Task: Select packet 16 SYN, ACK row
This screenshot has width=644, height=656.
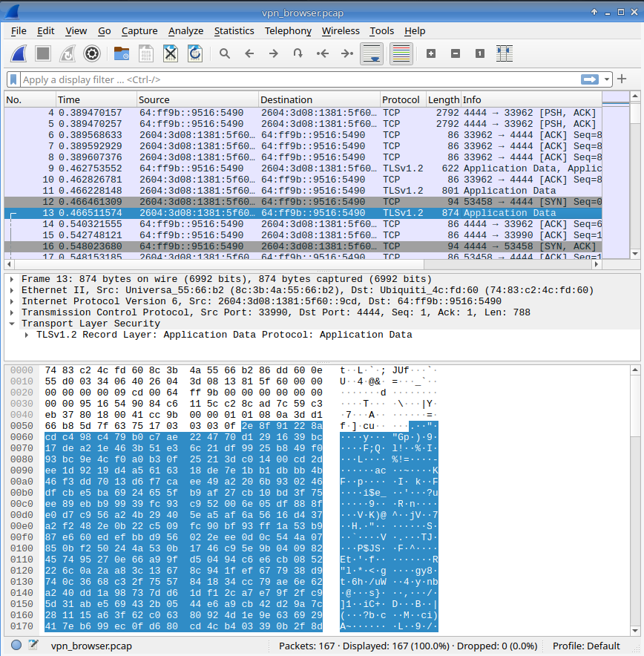Action: 303,246
